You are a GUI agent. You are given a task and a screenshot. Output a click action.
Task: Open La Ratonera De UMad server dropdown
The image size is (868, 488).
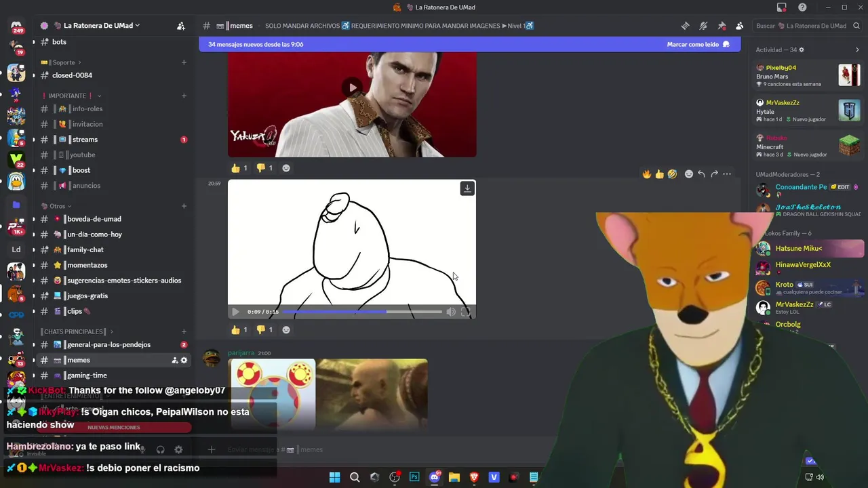click(x=102, y=26)
